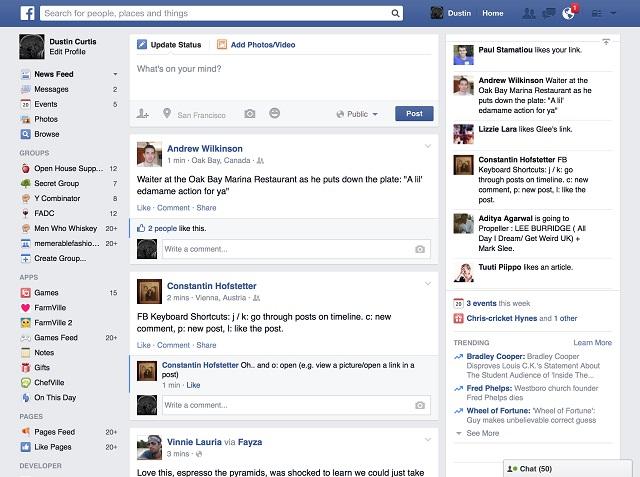Screen dimensions: 640x477
Task: Click the Messages sidebar icon
Action: click(25, 89)
